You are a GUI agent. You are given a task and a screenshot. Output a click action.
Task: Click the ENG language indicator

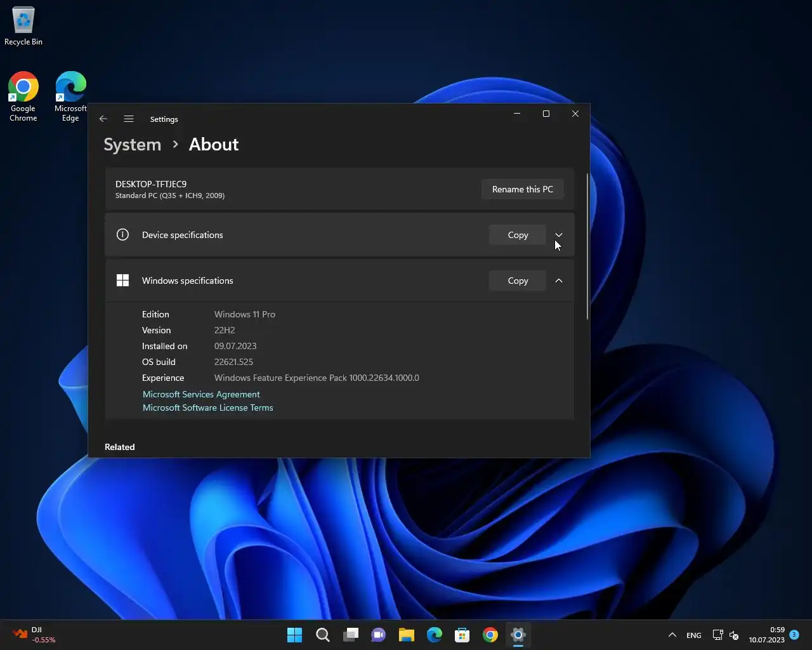[694, 635]
